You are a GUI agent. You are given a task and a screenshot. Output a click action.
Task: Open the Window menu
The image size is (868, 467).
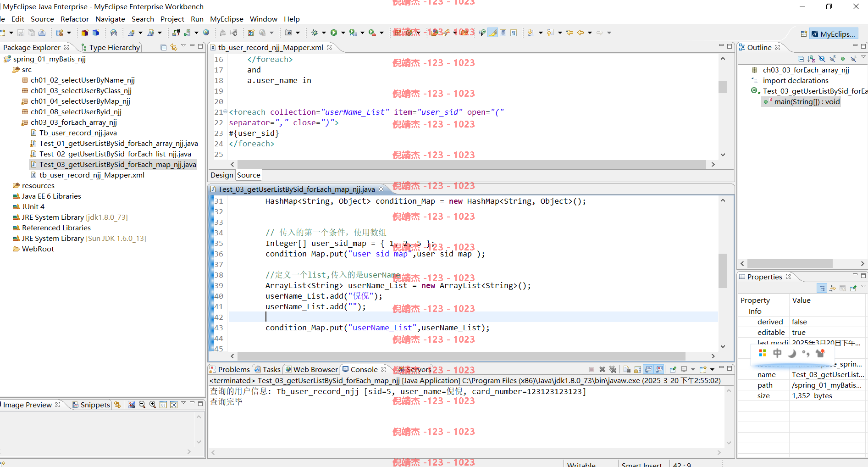tap(263, 19)
